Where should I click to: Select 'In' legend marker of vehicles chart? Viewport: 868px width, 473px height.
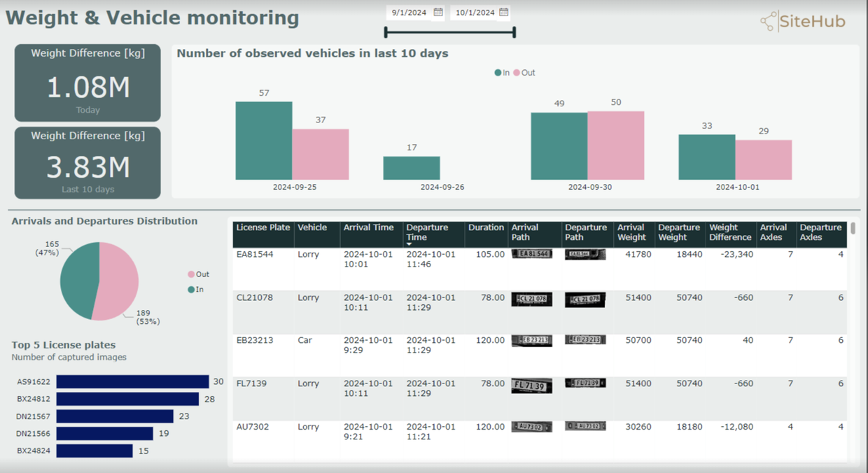tap(498, 73)
